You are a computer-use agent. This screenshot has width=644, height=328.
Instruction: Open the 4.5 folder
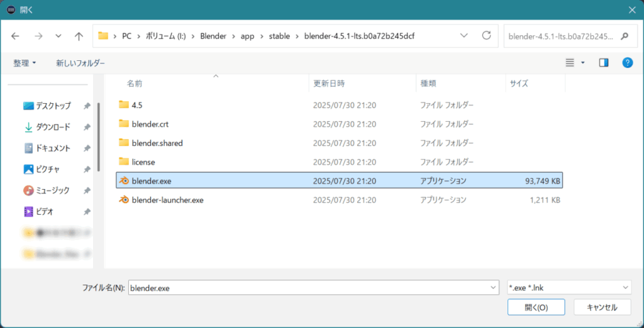[x=137, y=105]
